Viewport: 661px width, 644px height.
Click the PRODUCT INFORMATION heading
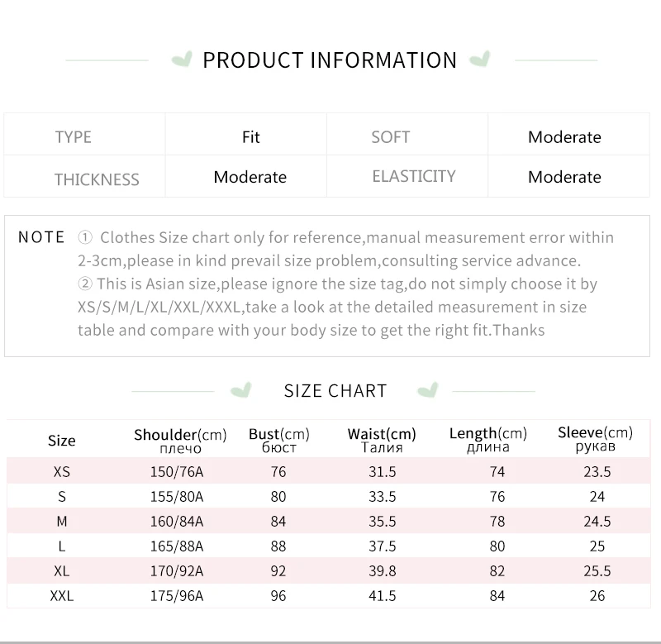[330, 60]
